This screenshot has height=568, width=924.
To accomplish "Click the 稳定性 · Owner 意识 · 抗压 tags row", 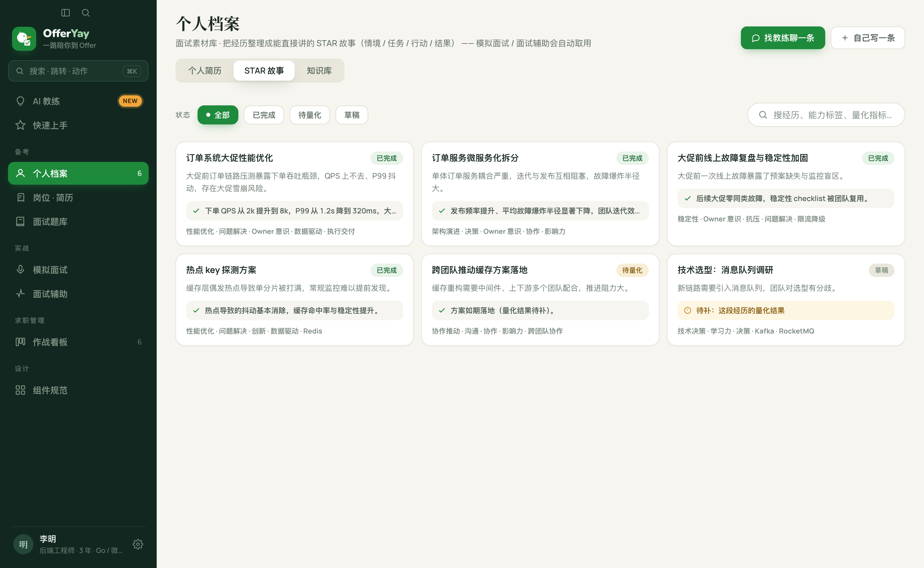I will (x=751, y=219).
